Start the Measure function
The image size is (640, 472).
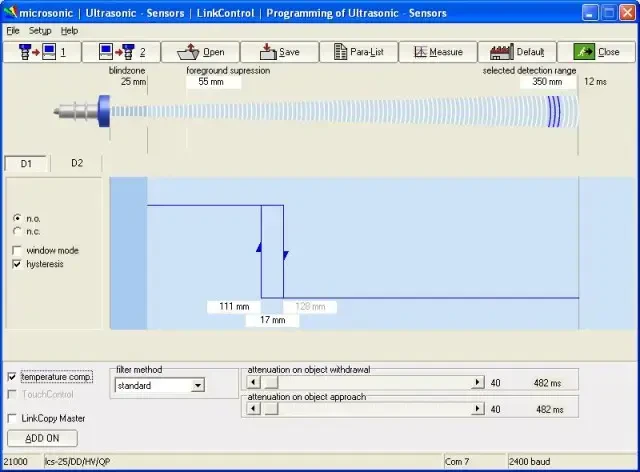[x=437, y=52]
